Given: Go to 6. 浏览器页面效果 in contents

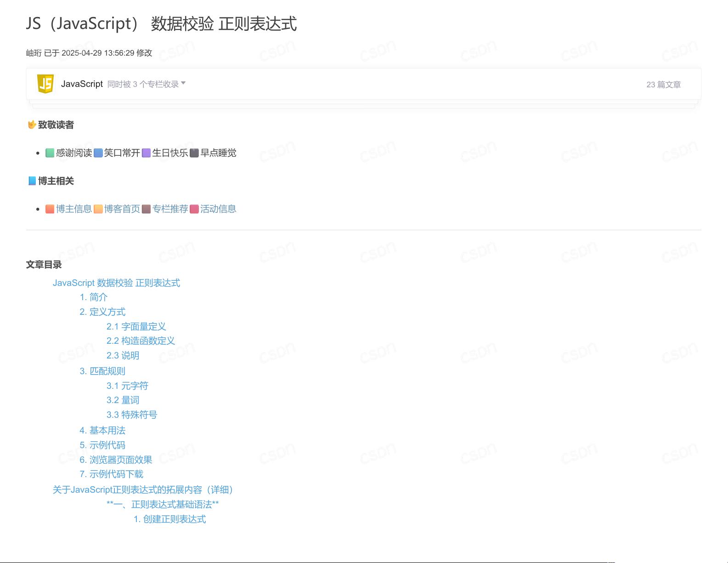Looking at the screenshot, I should [x=116, y=460].
